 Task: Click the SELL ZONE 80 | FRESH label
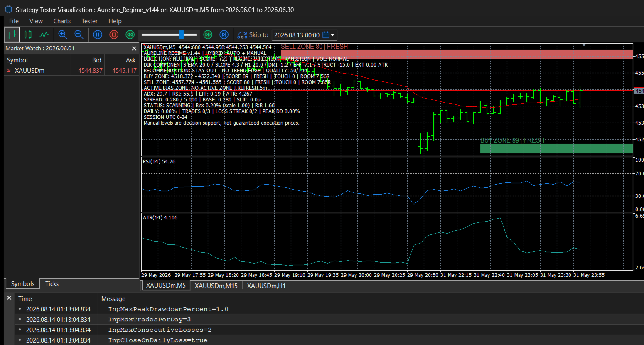click(x=315, y=47)
